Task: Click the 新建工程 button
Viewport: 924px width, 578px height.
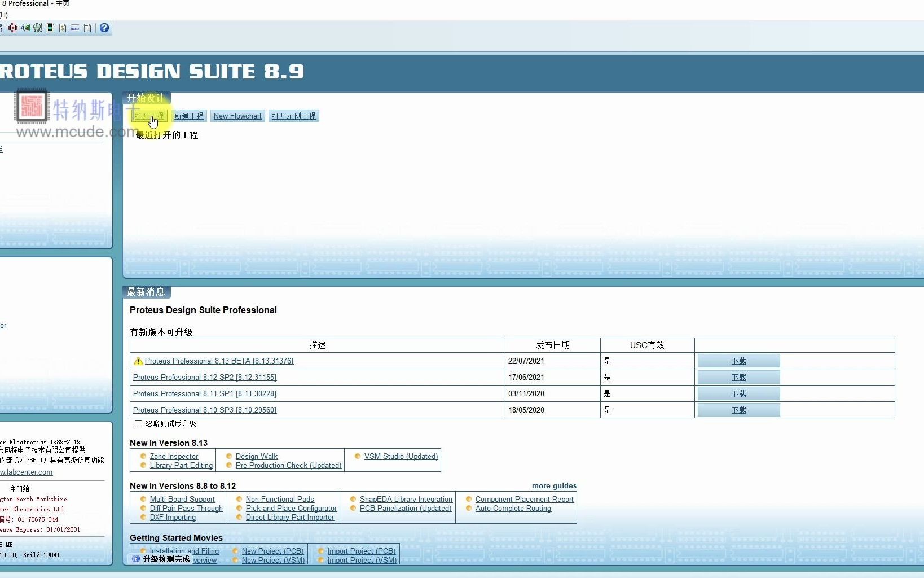Action: [x=189, y=116]
